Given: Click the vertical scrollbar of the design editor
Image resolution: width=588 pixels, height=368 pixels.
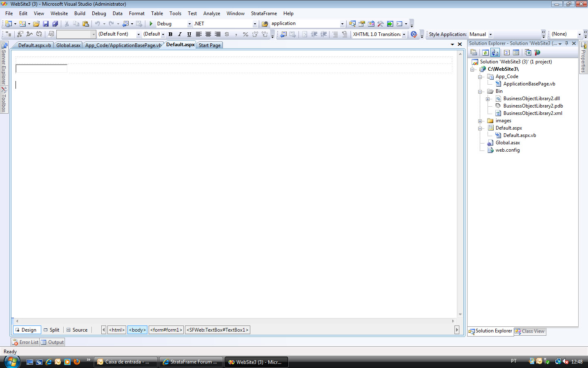Looking at the screenshot, I should [x=460, y=184].
